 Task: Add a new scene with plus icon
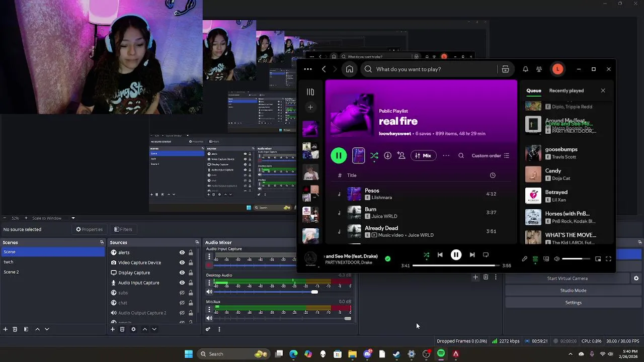tap(6, 329)
